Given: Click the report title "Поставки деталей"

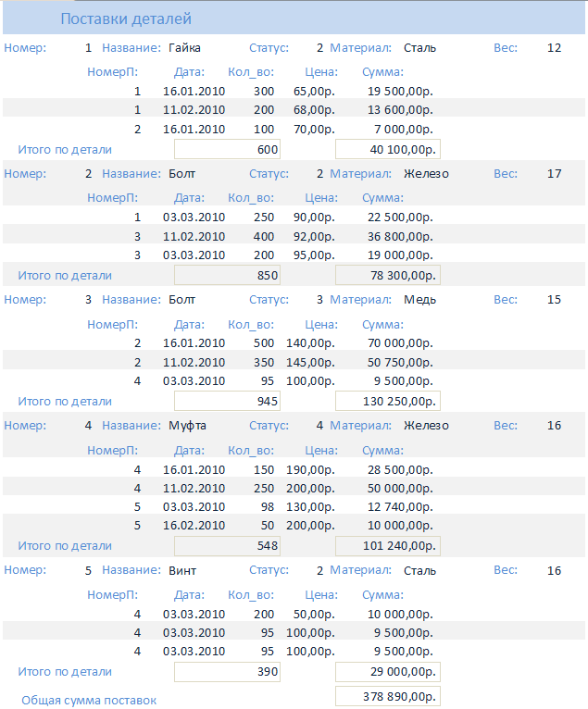Looking at the screenshot, I should coord(126,19).
